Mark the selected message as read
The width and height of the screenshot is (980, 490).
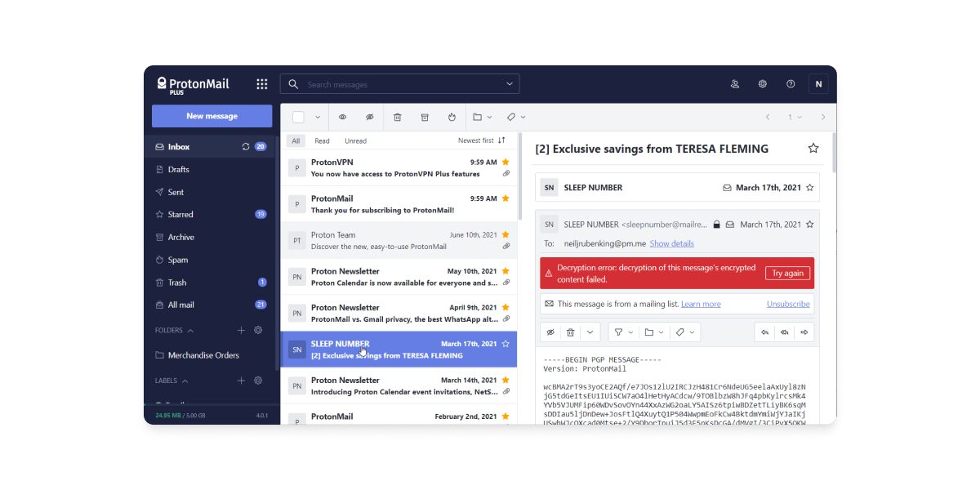tap(342, 117)
